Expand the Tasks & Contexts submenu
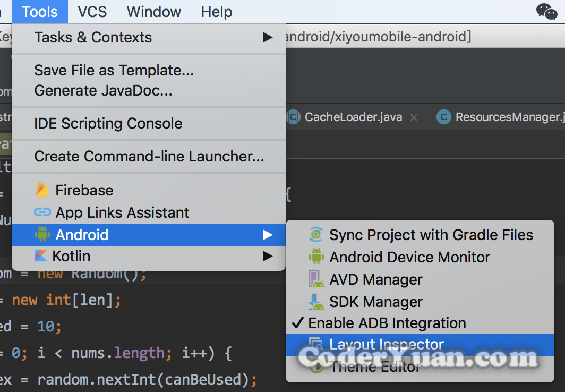The width and height of the screenshot is (565, 392). [x=268, y=37]
